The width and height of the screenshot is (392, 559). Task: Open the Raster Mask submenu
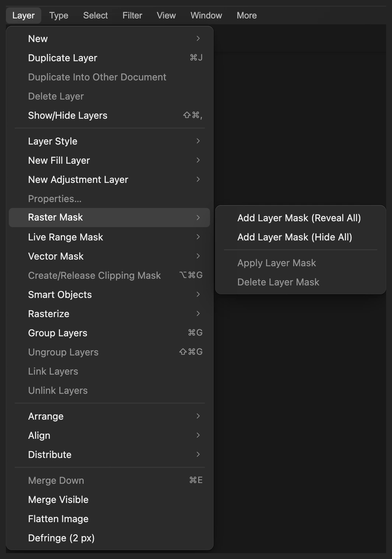pos(109,218)
